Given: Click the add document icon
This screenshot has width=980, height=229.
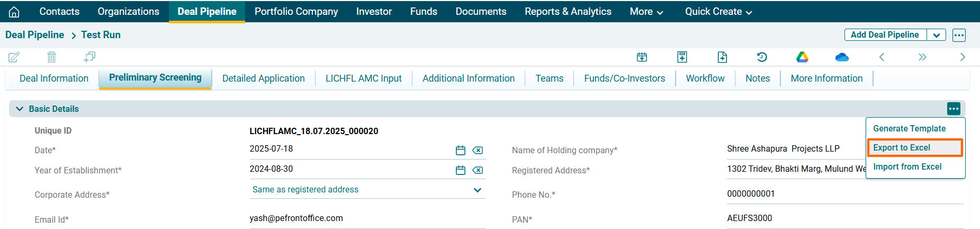Looking at the screenshot, I should coord(722,57).
